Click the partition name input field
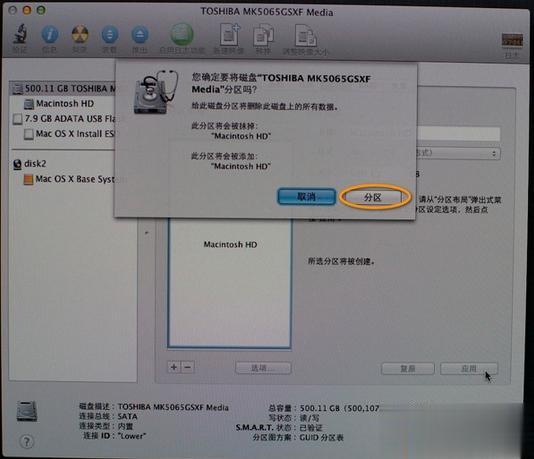534x459 pixels. coord(458,133)
